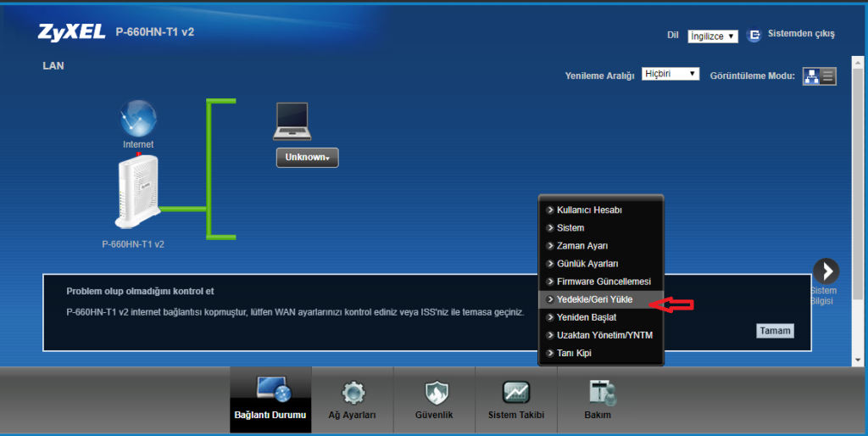Open the Bağlantı Durumu tab
The image size is (868, 436).
[x=270, y=400]
